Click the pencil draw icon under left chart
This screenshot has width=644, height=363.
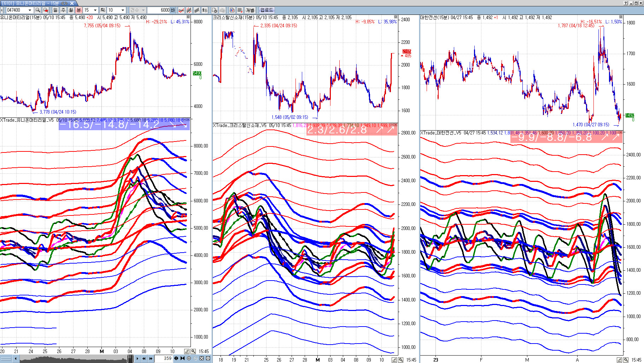187,351
